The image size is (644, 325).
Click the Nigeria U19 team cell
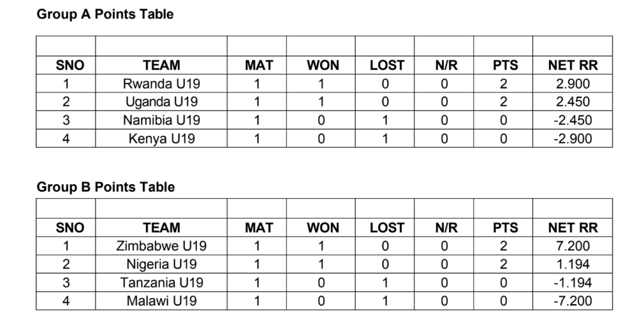162,264
